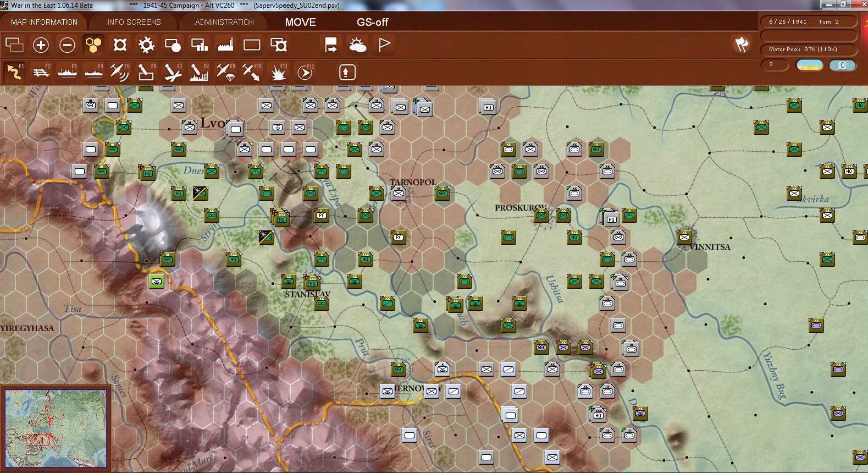The width and height of the screenshot is (868, 473).
Task: Select F2 rail mode icon
Action: (x=41, y=72)
